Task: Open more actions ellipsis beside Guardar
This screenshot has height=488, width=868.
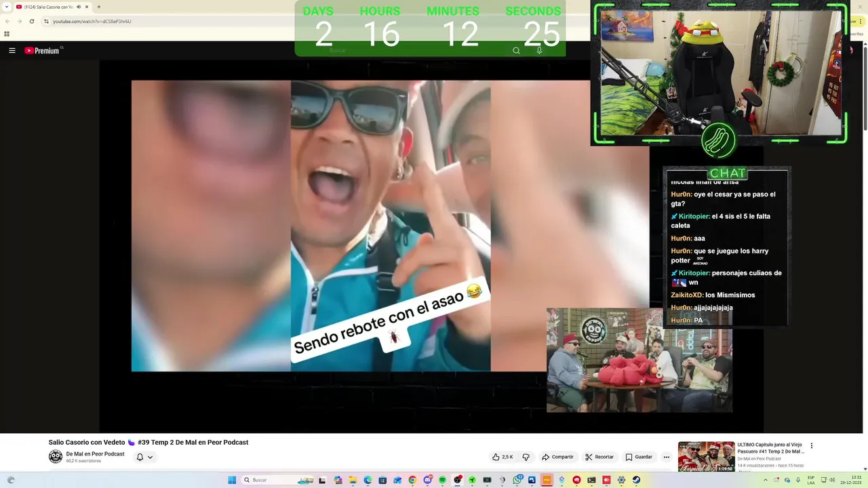Action: point(667,457)
